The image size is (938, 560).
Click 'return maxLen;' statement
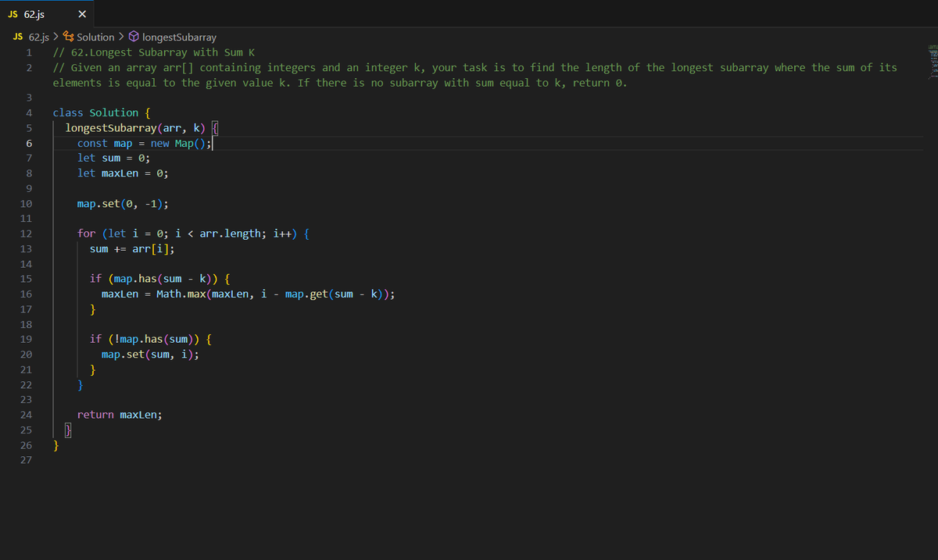click(120, 415)
